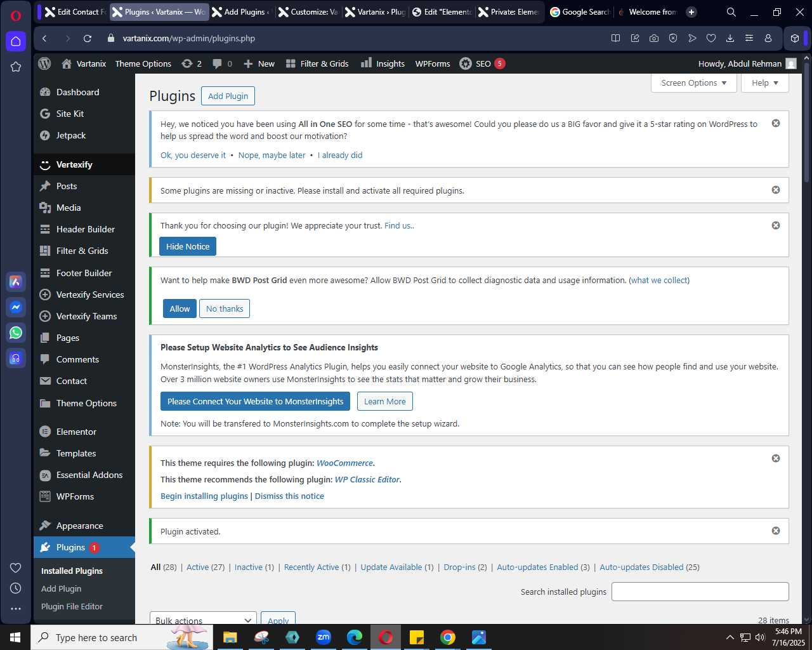Screen dimensions: 812x650
Task: Search tabs with magnifier icon
Action: tap(731, 12)
